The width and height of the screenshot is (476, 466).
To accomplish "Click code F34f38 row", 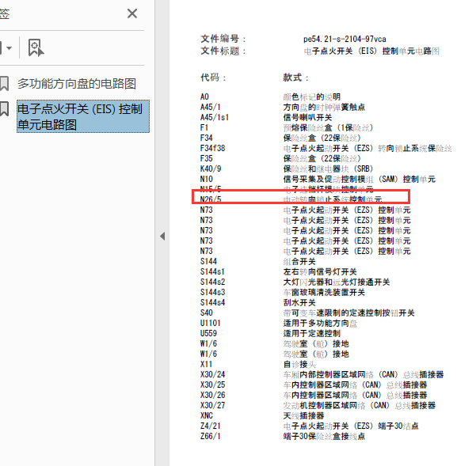I will point(326,149).
